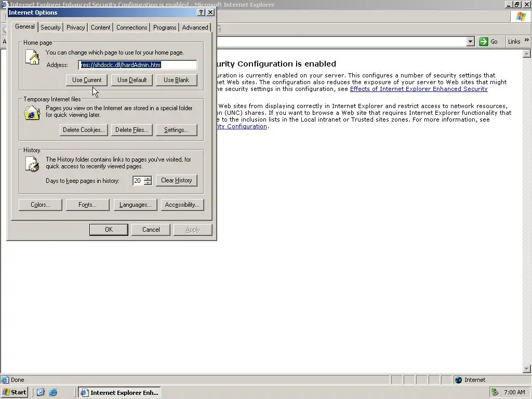The height and width of the screenshot is (399, 532).
Task: Open the browser address bar dropdown
Action: (x=470, y=42)
